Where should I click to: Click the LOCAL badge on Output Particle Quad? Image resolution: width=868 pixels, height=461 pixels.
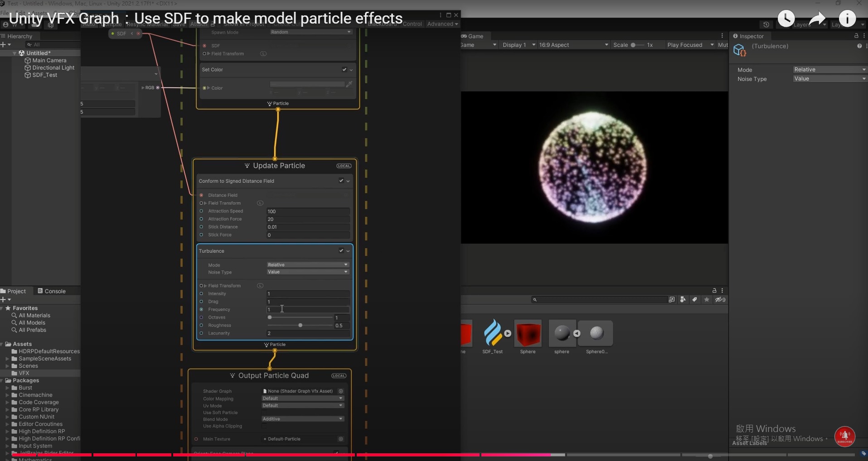339,376
